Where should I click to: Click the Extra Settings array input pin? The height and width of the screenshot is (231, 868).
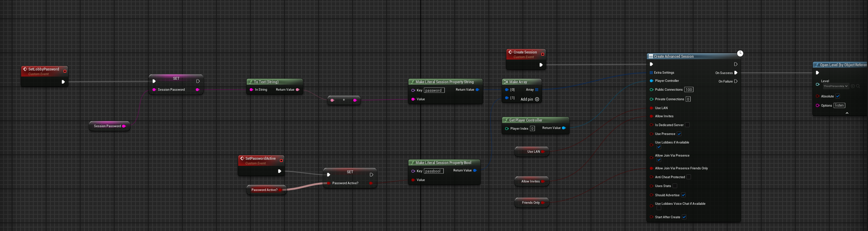point(651,73)
